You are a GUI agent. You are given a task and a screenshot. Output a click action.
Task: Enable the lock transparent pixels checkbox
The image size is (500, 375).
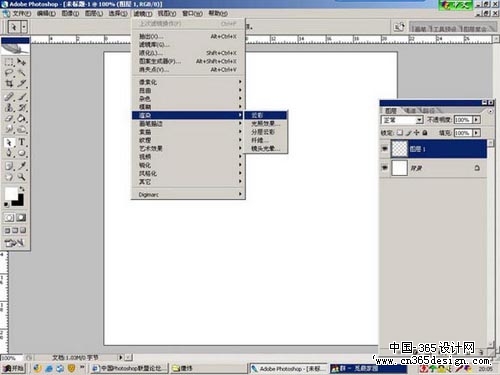coord(399,133)
